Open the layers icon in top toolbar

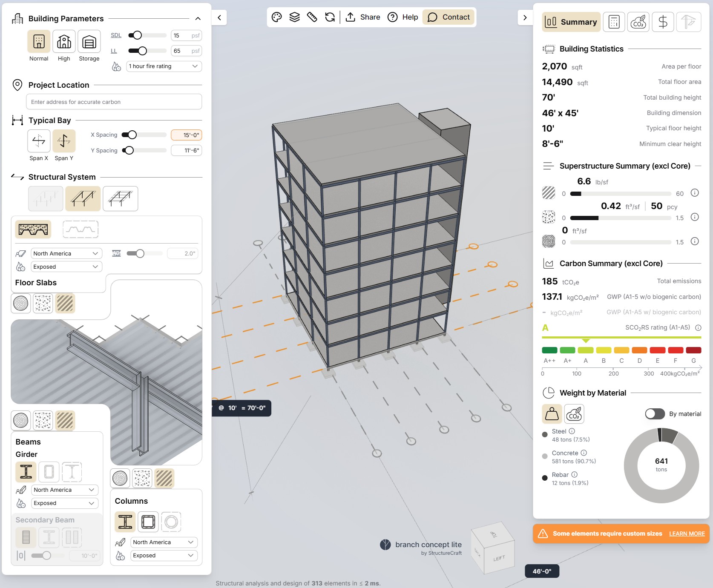click(x=294, y=17)
